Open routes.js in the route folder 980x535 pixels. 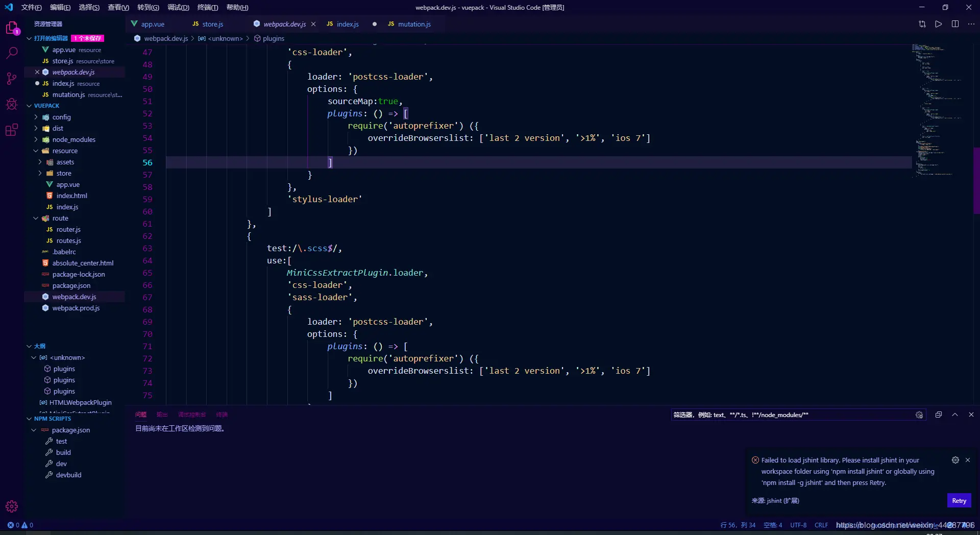[x=69, y=240]
